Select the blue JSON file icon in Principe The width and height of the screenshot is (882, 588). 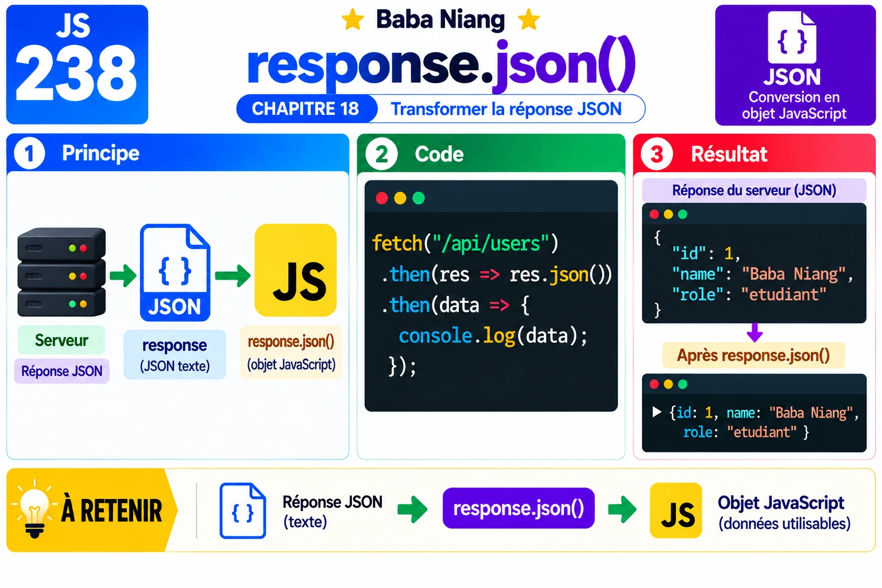[175, 272]
